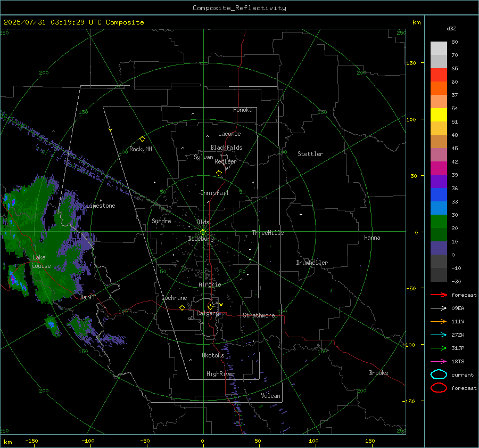Click the Cochrane label
Screen dimensions: 479x448
pyautogui.click(x=174, y=298)
